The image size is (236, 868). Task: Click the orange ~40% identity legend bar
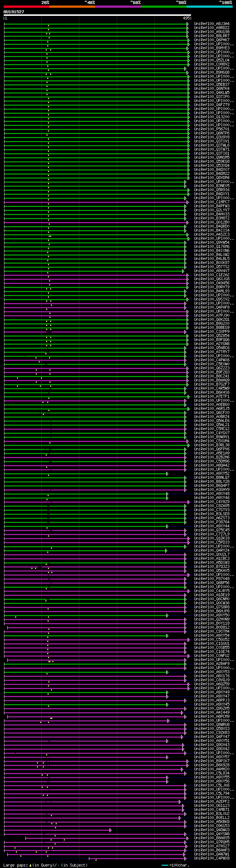click(72, 7)
